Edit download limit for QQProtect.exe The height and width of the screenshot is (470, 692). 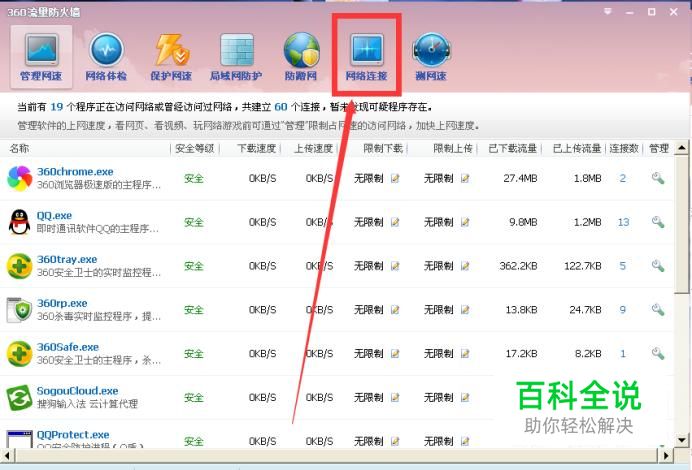(x=395, y=441)
